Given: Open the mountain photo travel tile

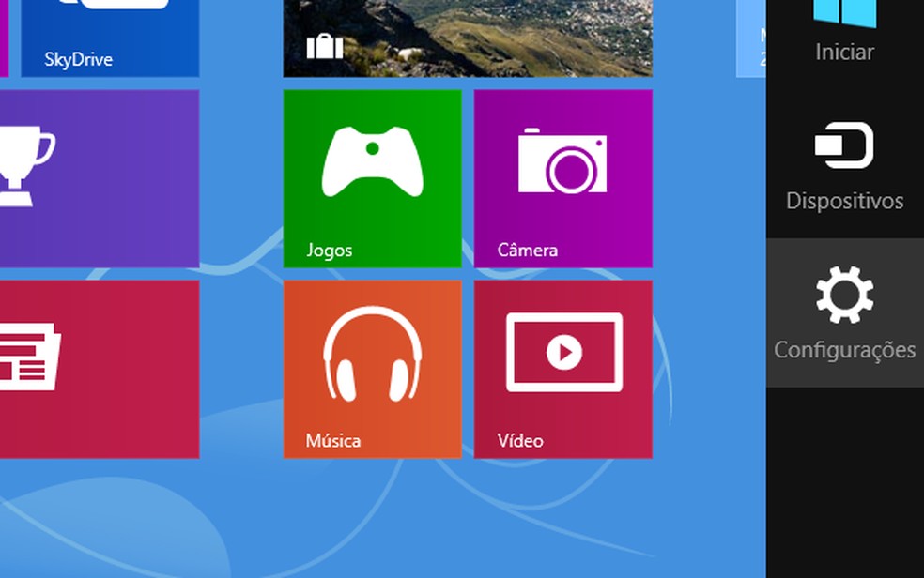Looking at the screenshot, I should [468, 38].
